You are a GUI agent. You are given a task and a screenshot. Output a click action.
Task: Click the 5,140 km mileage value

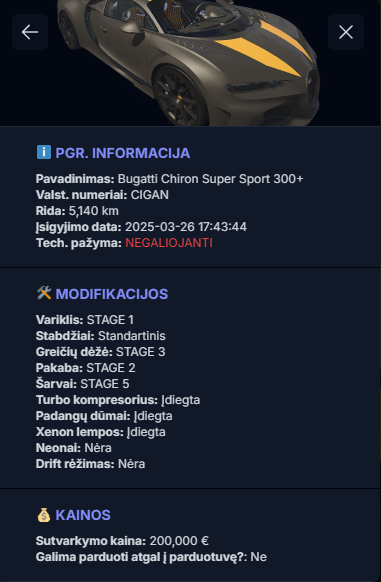click(94, 211)
